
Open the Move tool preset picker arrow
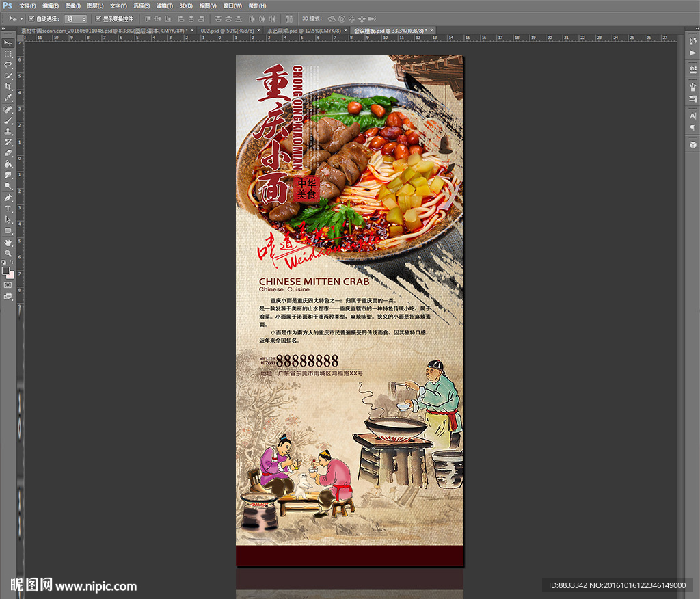21,19
